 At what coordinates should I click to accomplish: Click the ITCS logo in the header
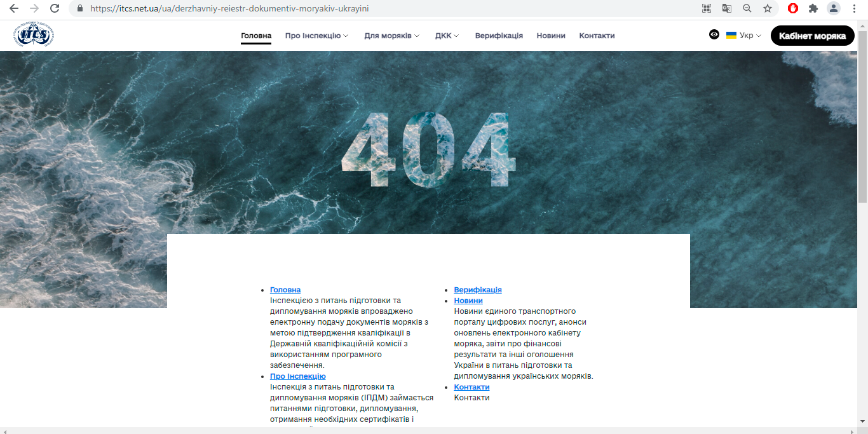(x=34, y=35)
